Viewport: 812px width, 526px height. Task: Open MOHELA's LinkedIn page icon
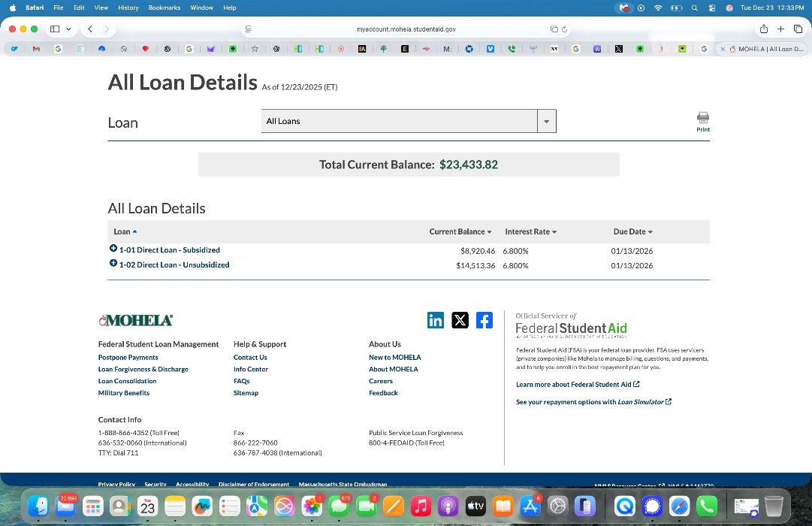point(436,320)
